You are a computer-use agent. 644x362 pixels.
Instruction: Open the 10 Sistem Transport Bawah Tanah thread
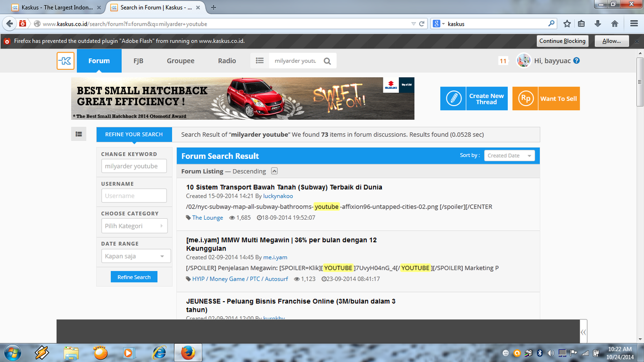pos(284,187)
